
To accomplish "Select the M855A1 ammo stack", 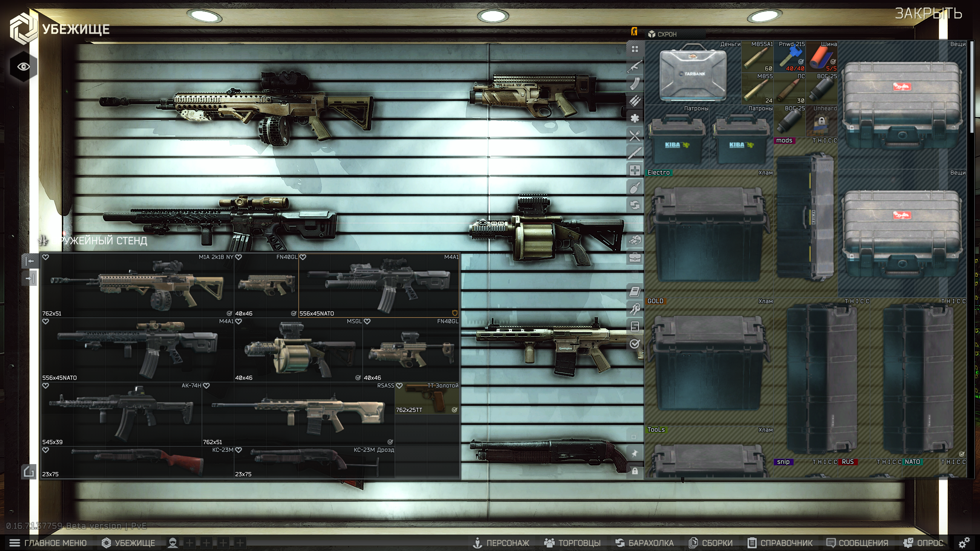I will coord(758,57).
